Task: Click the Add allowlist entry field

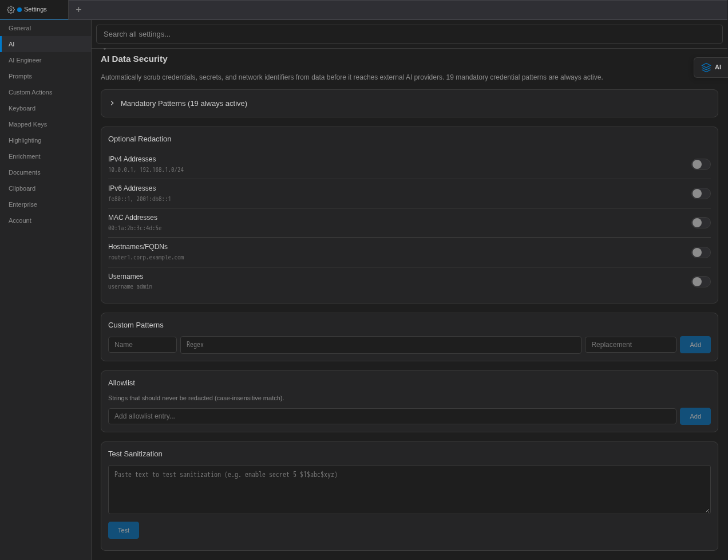Action: 392,416
